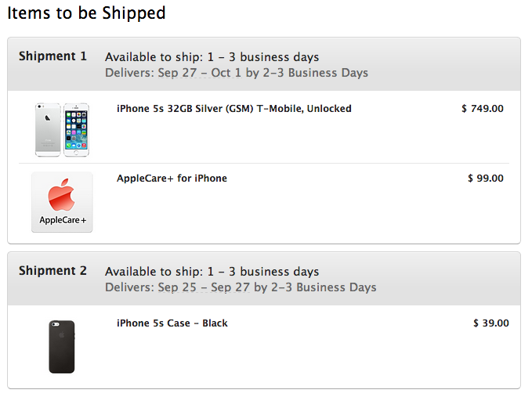Open the black iPhone 5s case image
The image size is (532, 397).
click(x=62, y=346)
